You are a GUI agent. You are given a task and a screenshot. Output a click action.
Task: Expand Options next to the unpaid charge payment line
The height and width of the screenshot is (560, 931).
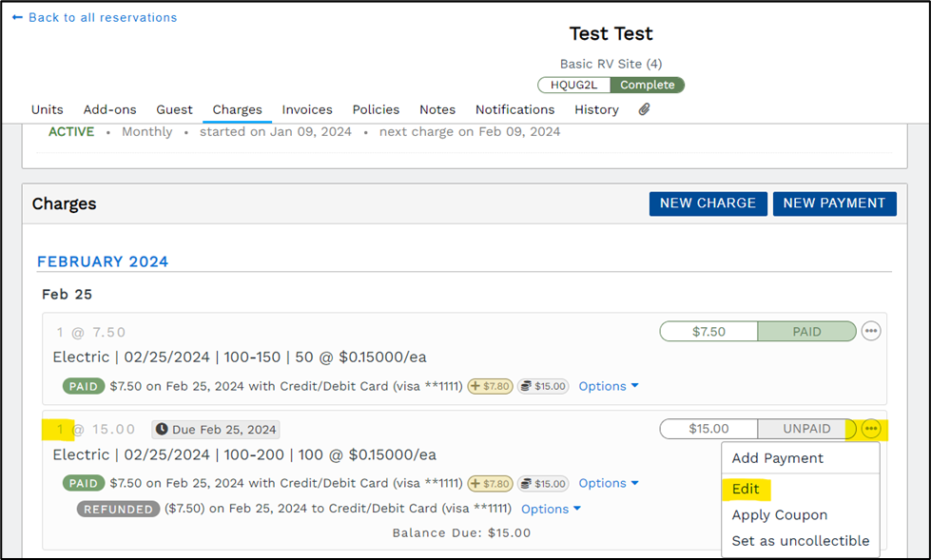point(608,483)
